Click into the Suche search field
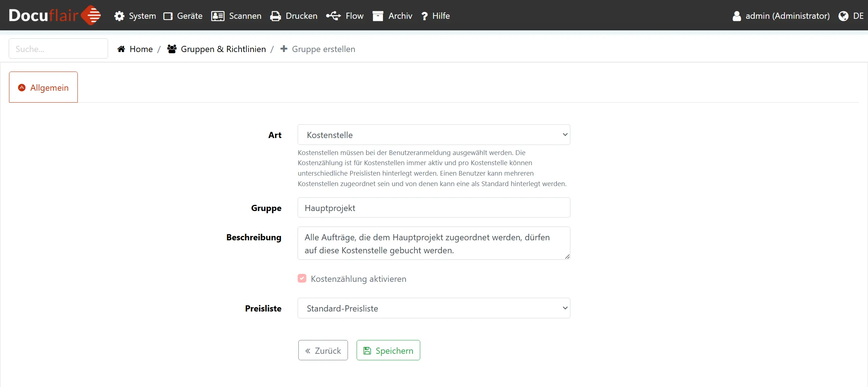Viewport: 868px width, 387px height. [x=58, y=49]
